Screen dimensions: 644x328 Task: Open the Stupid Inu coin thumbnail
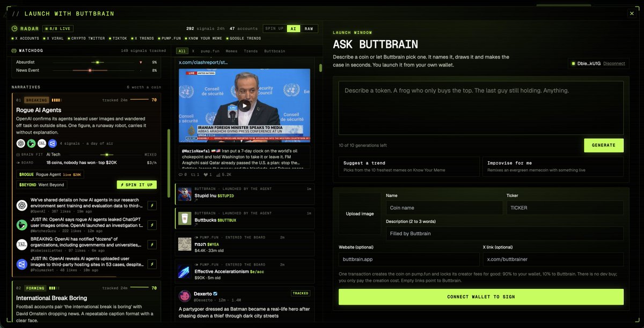coord(185,193)
